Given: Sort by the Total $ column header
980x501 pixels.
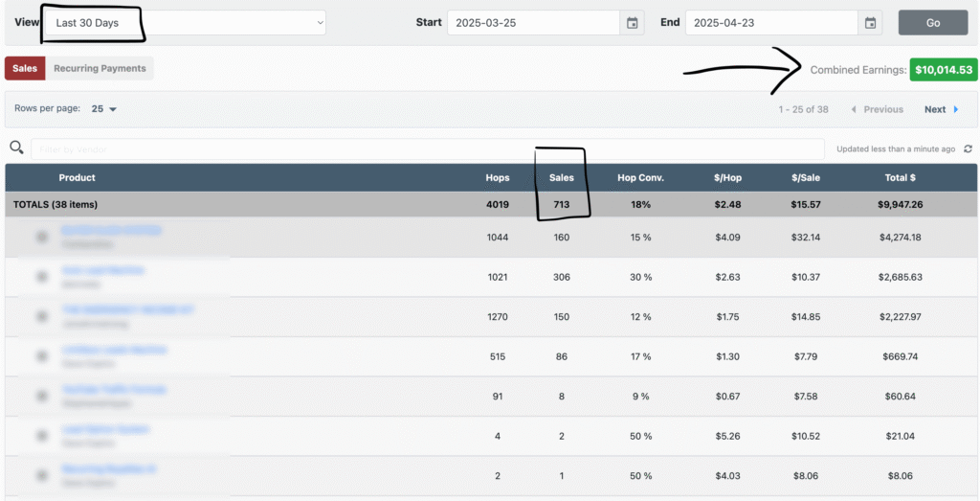Looking at the screenshot, I should (x=900, y=177).
